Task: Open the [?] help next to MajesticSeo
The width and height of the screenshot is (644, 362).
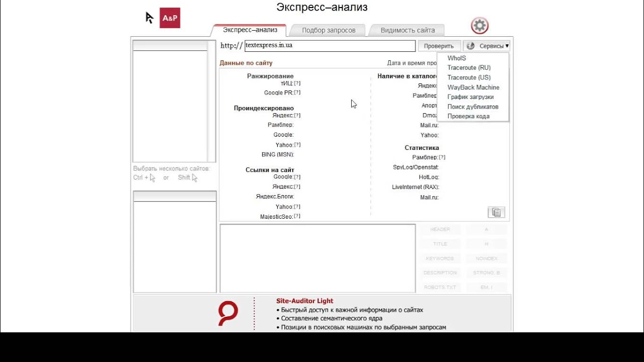Action: [297, 216]
